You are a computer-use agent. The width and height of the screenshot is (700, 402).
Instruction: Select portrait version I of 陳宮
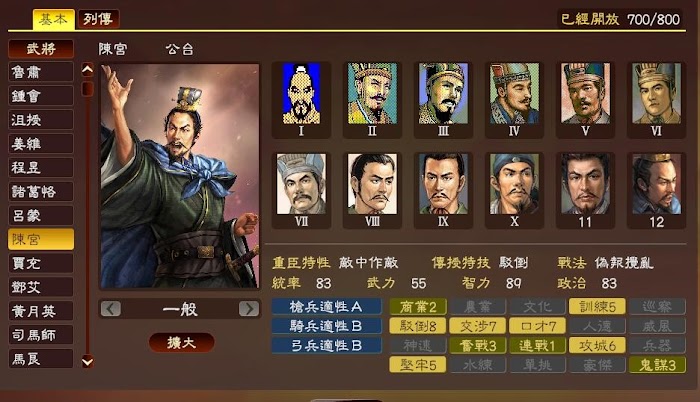(301, 100)
